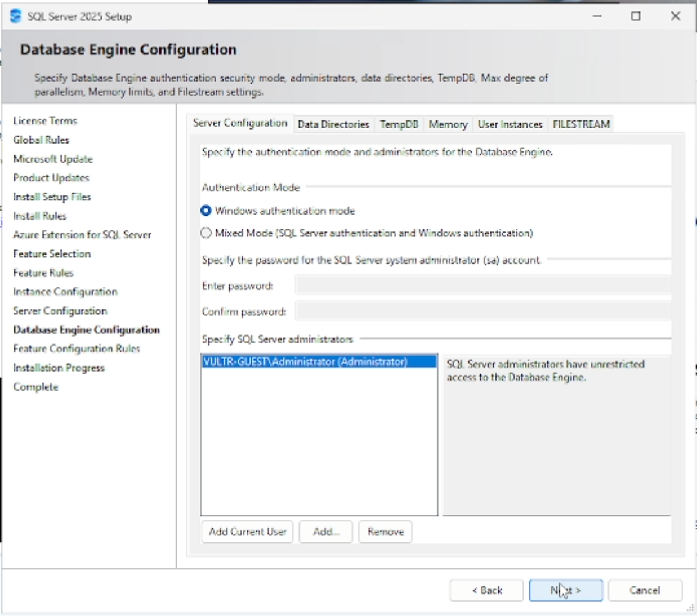Viewport: 697px width, 616px height.
Task: Click the Add Current User button
Action: pyautogui.click(x=247, y=532)
